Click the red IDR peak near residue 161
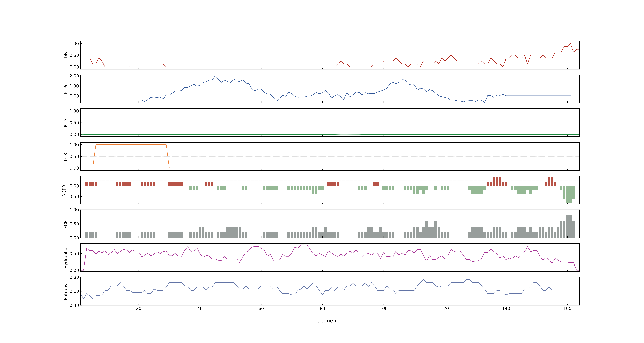Image resolution: width=644 pixels, height=343 pixels. [x=570, y=44]
